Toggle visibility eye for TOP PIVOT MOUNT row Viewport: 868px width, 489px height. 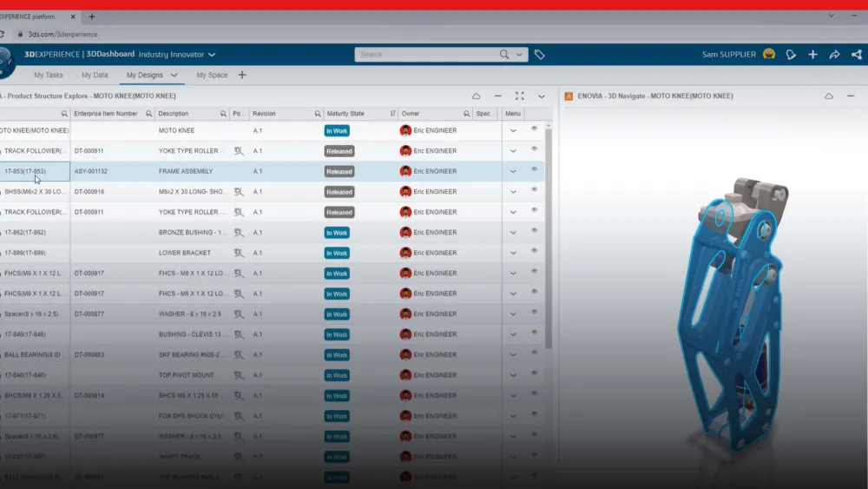pos(534,373)
